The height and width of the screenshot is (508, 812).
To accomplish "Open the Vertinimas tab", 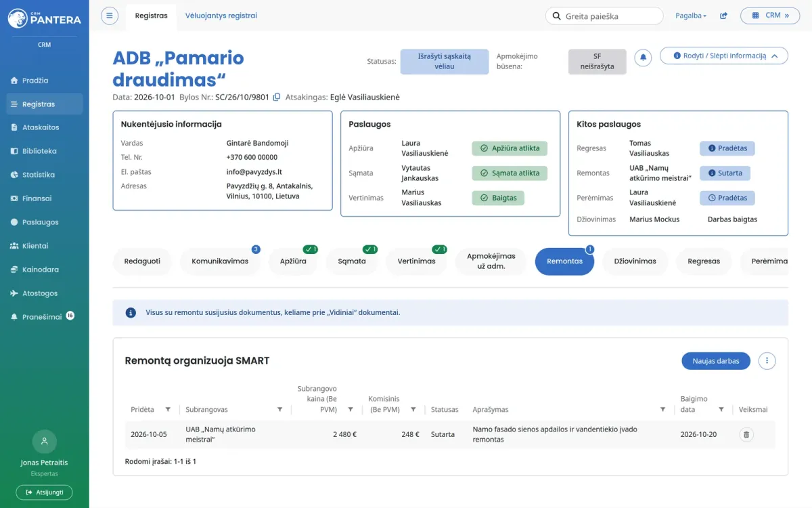I will pos(416,261).
